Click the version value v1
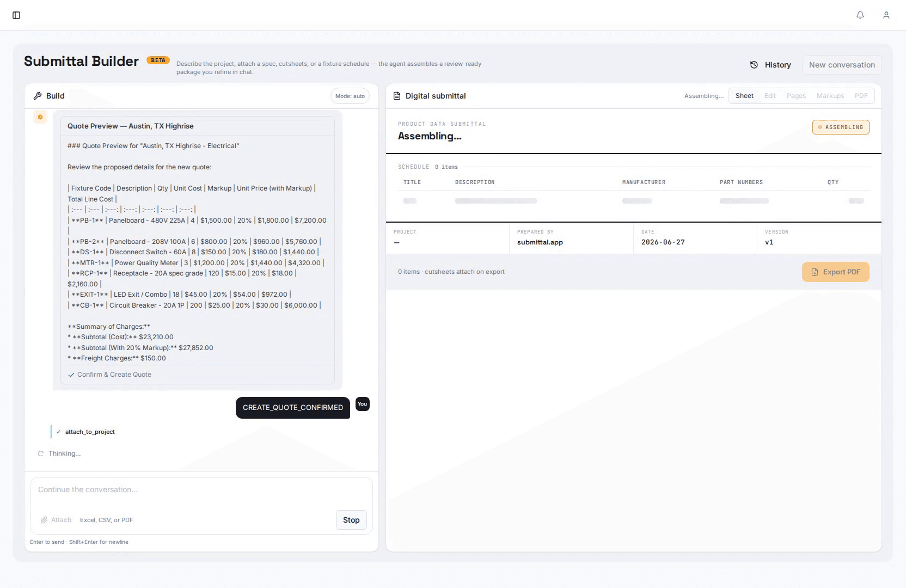This screenshot has width=906, height=588. pos(769,242)
